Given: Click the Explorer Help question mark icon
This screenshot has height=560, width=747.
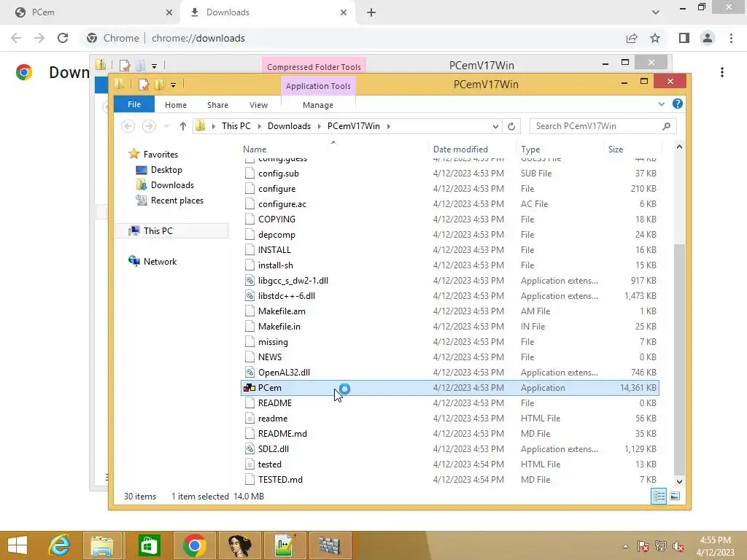Looking at the screenshot, I should click(x=678, y=104).
